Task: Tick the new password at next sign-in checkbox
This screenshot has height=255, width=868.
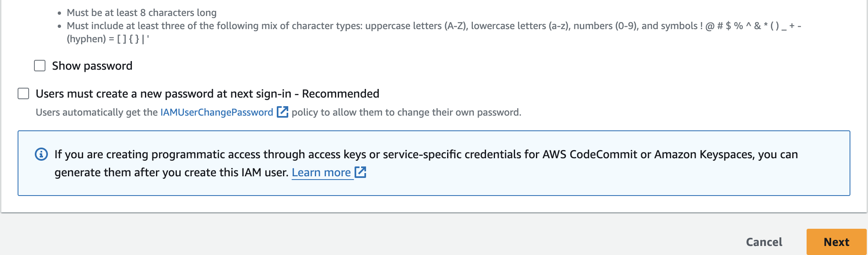Action: pos(23,93)
